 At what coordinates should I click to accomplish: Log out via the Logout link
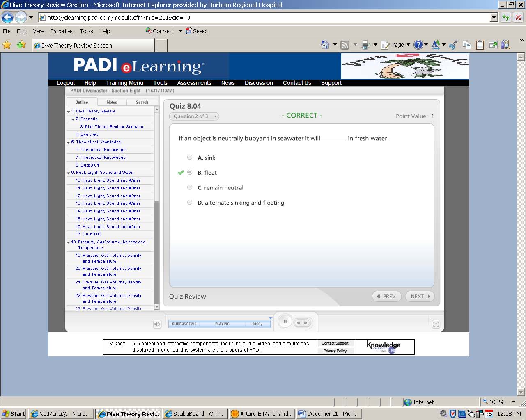coord(66,83)
